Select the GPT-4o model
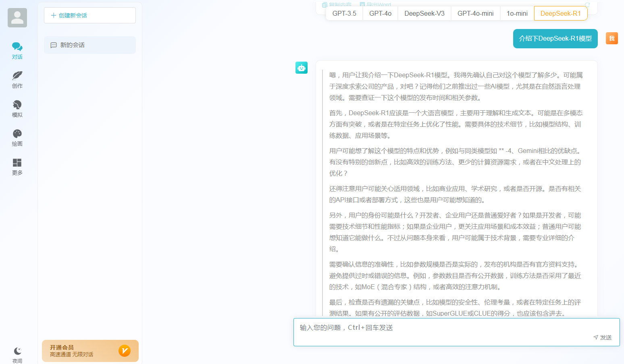Image resolution: width=624 pixels, height=364 pixels. coord(381,13)
